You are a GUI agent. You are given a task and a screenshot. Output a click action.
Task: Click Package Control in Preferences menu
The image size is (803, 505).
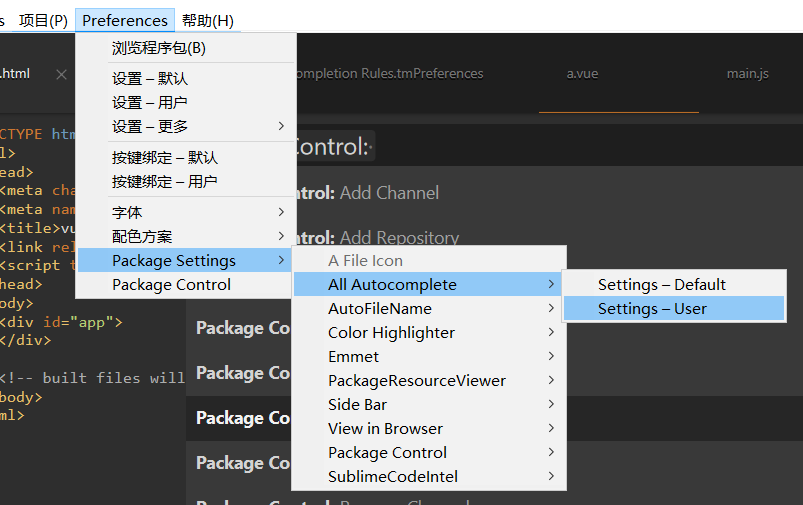(x=171, y=284)
